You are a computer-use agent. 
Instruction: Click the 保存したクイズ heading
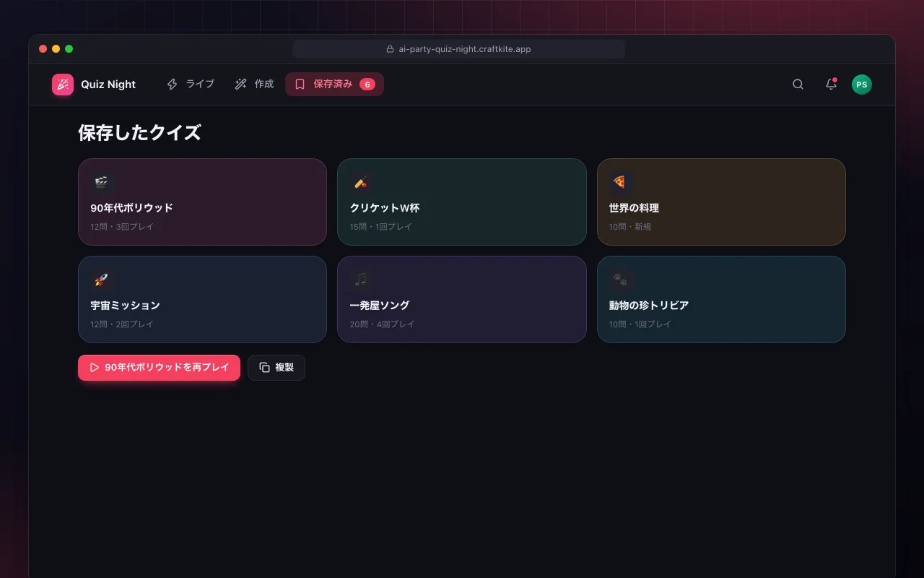click(139, 133)
